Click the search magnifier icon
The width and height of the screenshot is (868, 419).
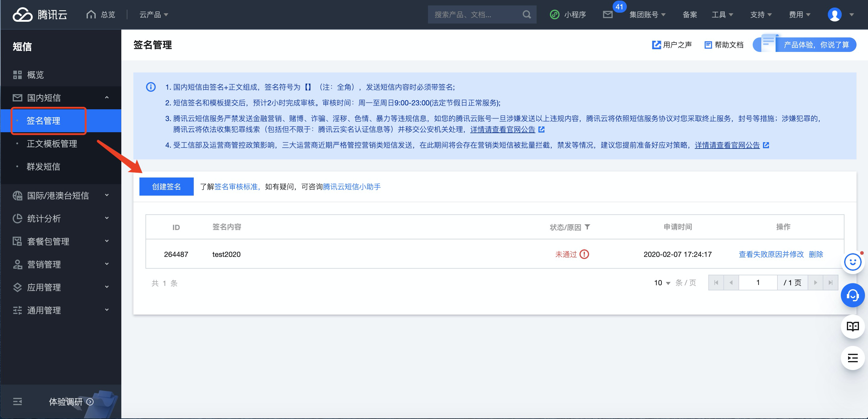526,14
